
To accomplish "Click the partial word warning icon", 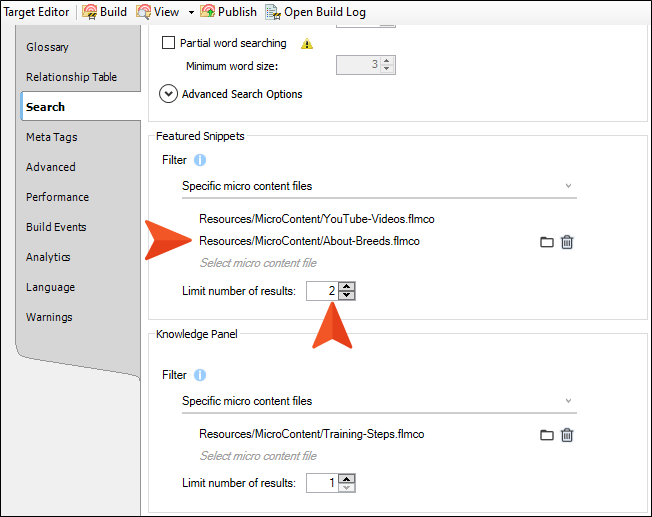I will [x=307, y=44].
